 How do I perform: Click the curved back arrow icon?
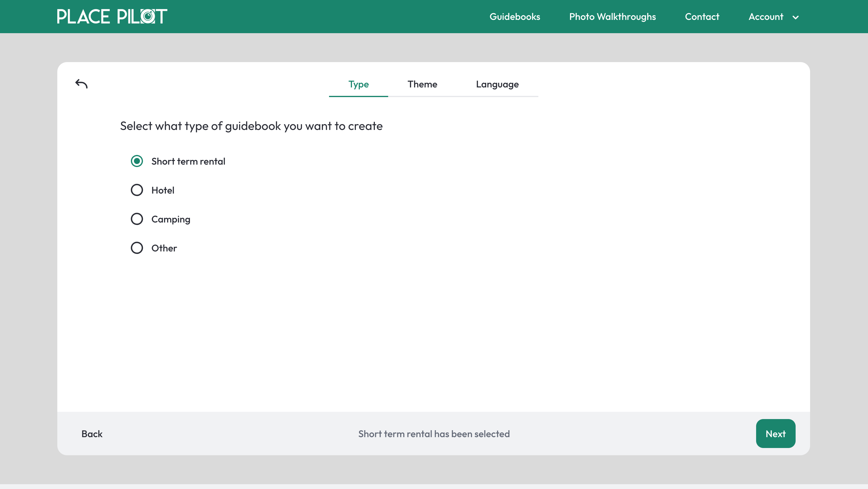tap(81, 84)
